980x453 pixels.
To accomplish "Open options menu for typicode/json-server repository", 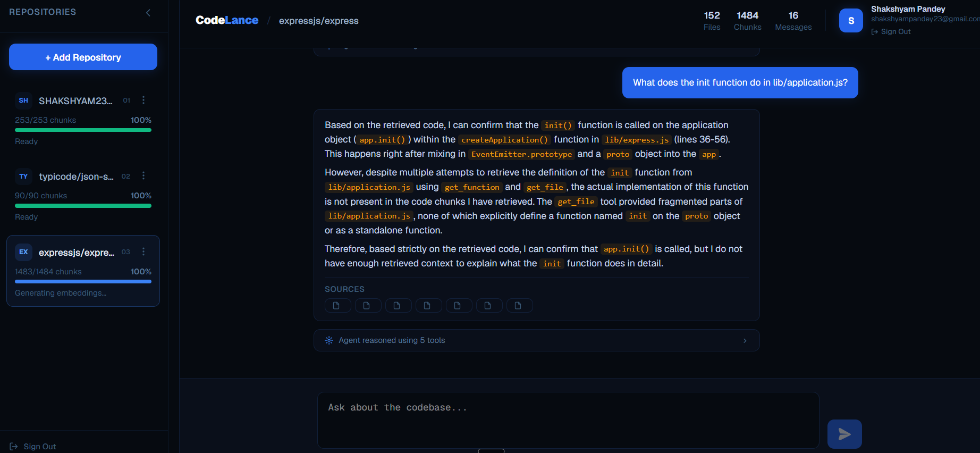I will pyautogui.click(x=143, y=175).
